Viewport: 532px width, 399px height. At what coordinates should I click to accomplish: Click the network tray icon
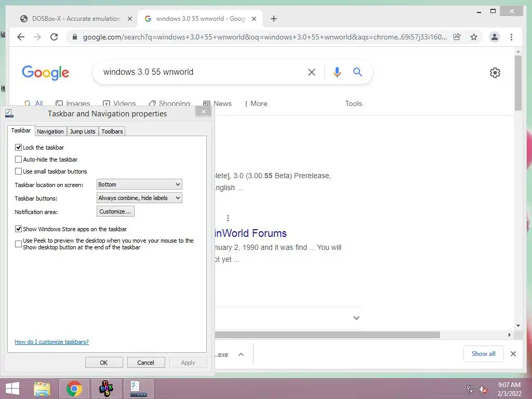point(471,389)
